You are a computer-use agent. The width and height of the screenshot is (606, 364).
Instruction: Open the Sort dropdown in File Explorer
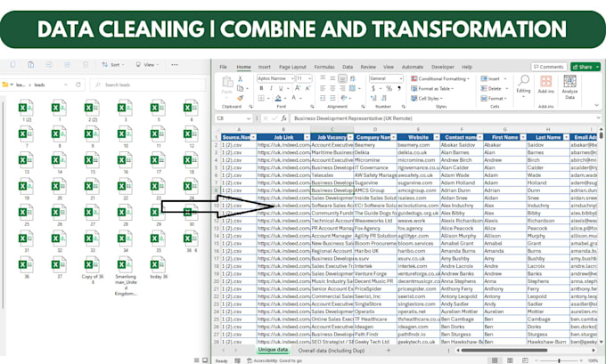pyautogui.click(x=113, y=64)
